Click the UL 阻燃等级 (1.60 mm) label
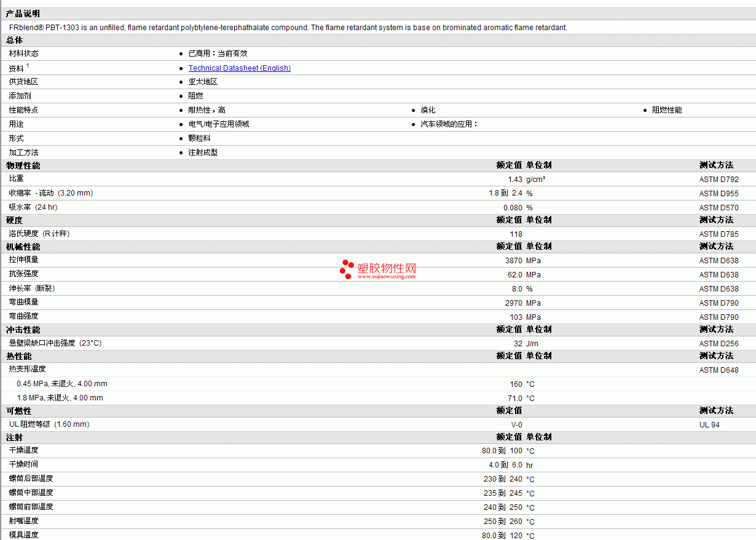Image resolution: width=756 pixels, height=540 pixels. click(x=49, y=424)
